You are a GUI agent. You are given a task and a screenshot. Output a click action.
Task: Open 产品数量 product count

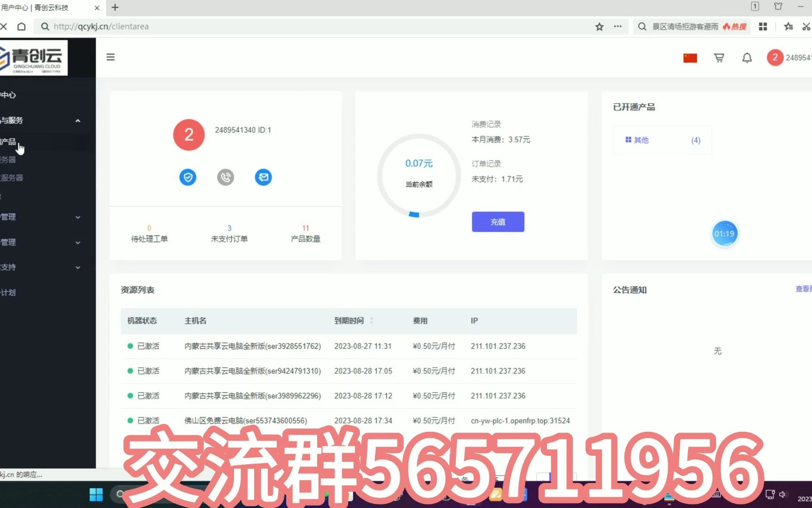click(x=305, y=234)
